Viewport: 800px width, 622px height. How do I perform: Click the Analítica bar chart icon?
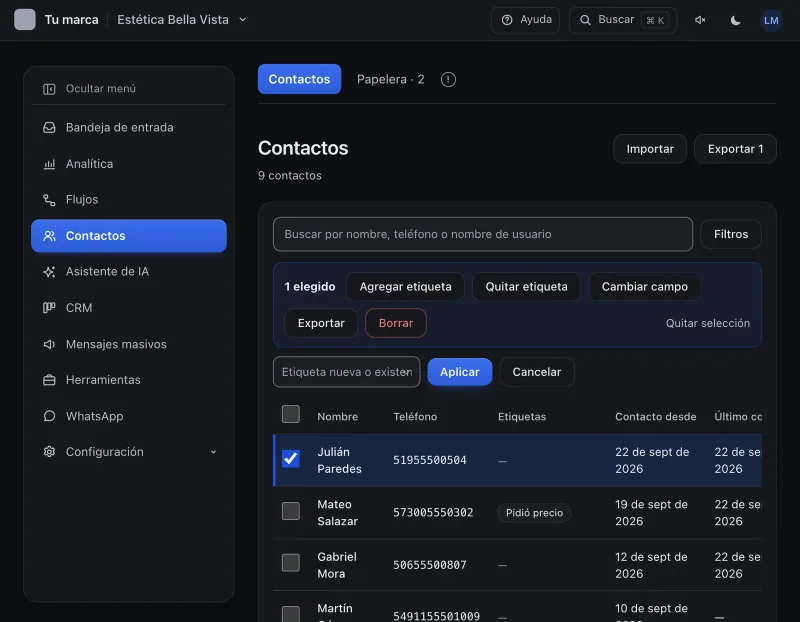pyautogui.click(x=49, y=164)
